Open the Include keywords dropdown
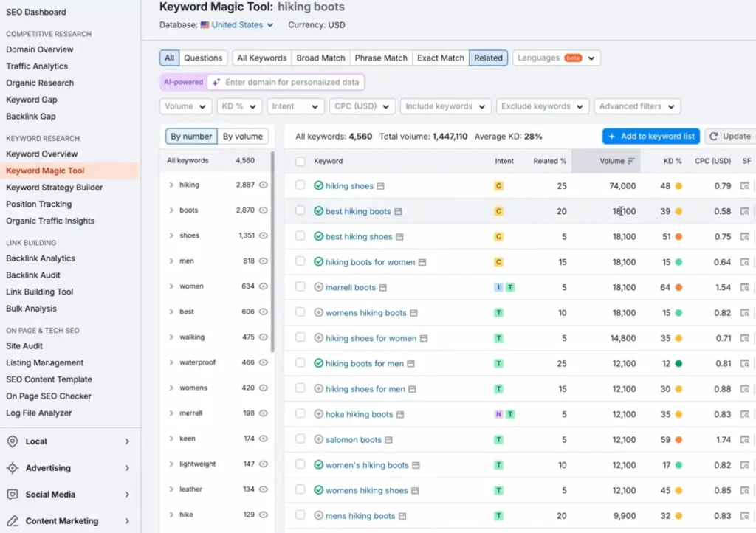Screen dimensions: 756x533 (445, 106)
